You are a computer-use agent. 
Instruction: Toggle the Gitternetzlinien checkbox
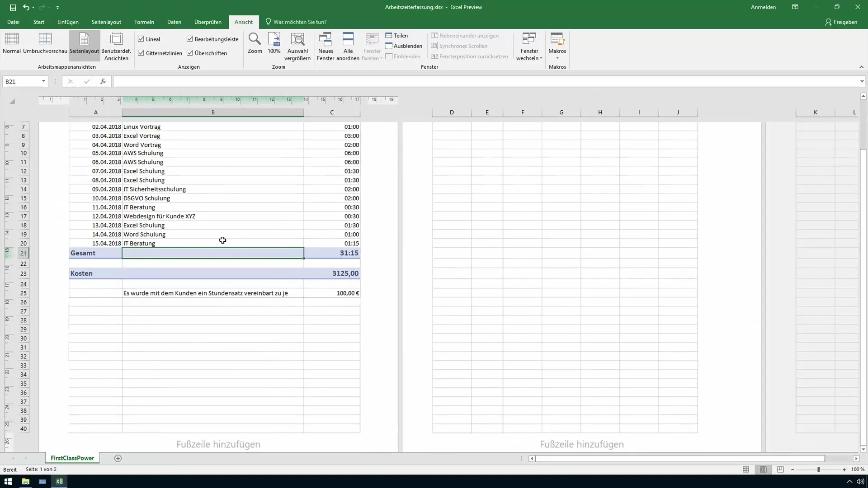click(141, 53)
